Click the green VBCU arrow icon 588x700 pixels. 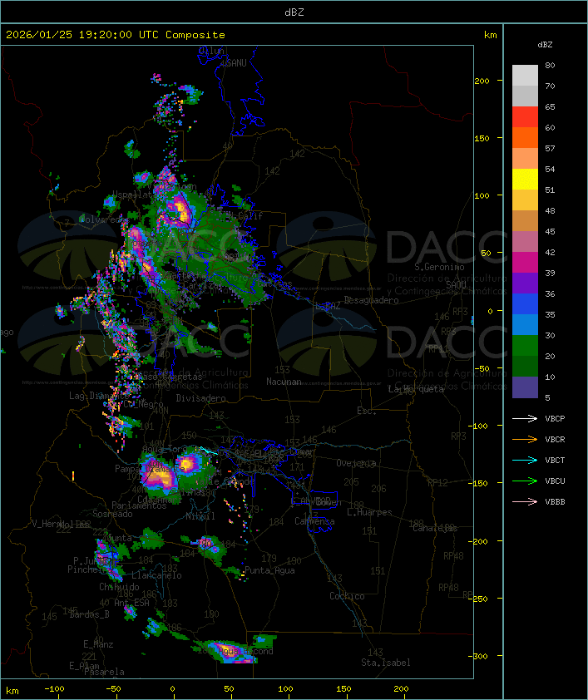(x=525, y=481)
